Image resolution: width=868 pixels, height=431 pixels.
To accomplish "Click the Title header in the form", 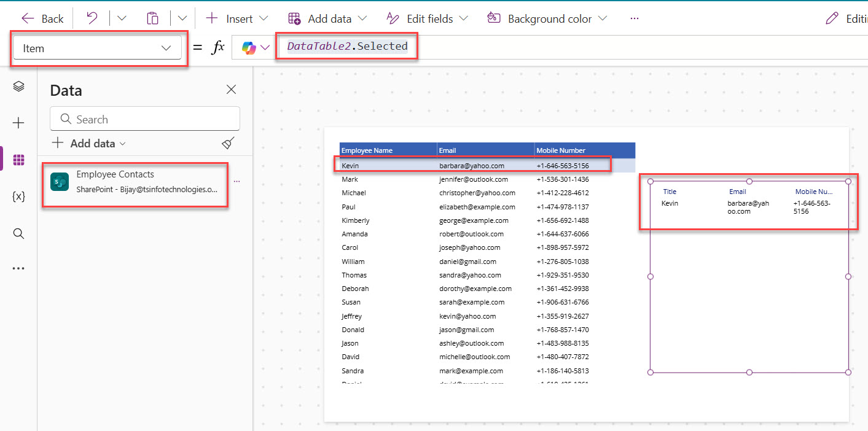I will pos(670,192).
